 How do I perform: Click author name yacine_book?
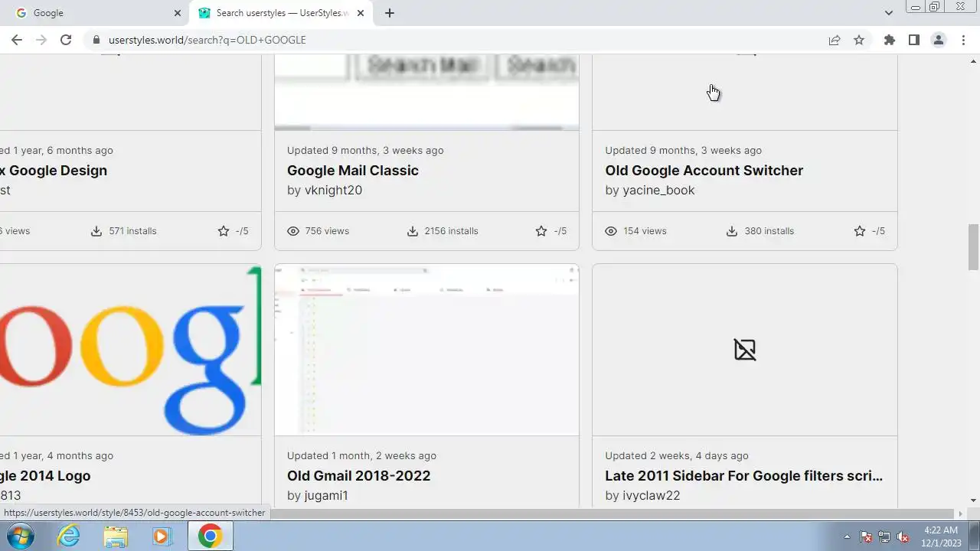(658, 190)
